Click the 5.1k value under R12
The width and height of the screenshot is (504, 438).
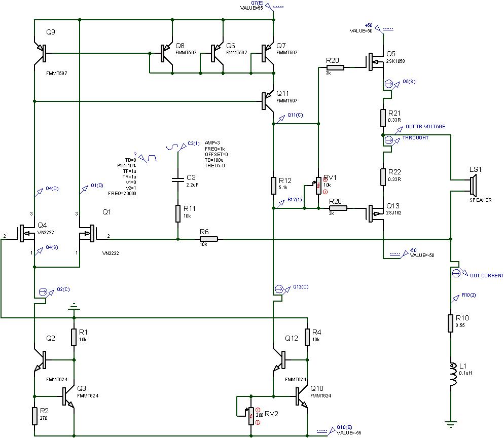[x=283, y=188]
